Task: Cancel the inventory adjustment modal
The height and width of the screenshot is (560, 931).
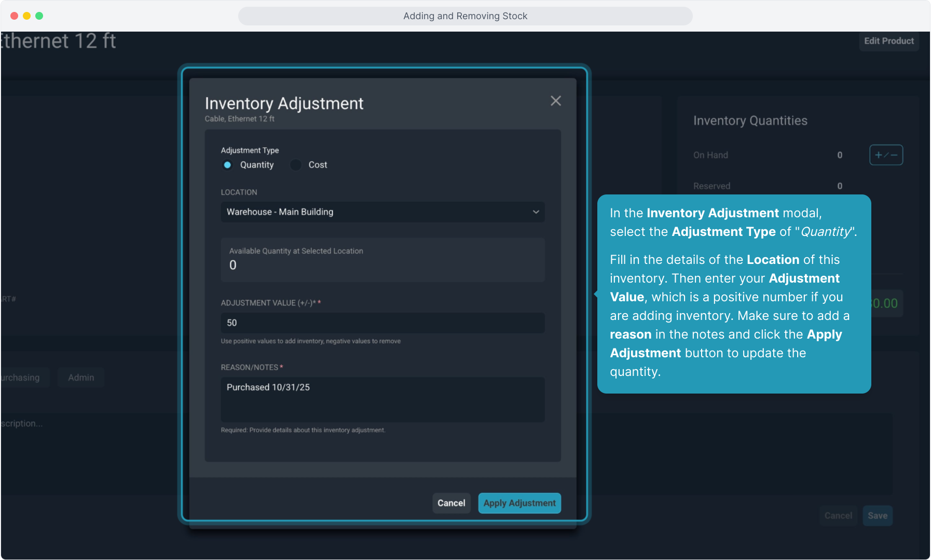Action: [451, 503]
